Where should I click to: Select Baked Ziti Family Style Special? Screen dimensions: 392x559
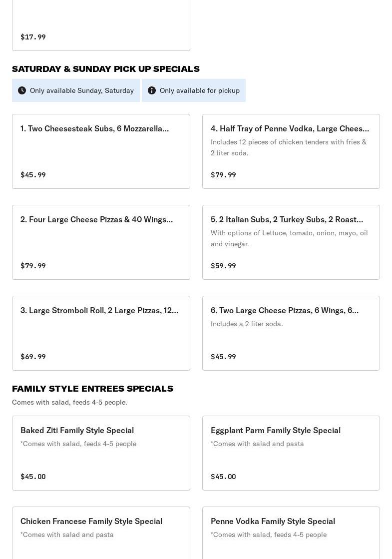[x=101, y=453]
